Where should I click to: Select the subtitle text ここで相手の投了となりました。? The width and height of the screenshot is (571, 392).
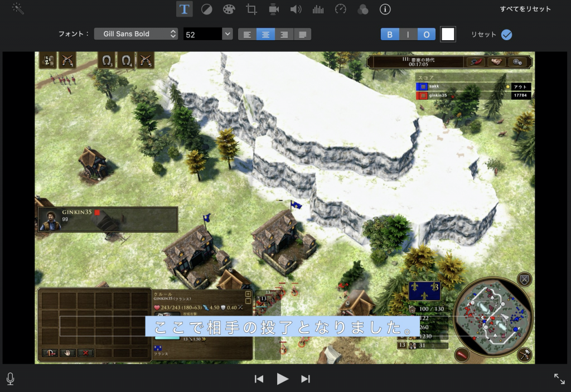[283, 327]
